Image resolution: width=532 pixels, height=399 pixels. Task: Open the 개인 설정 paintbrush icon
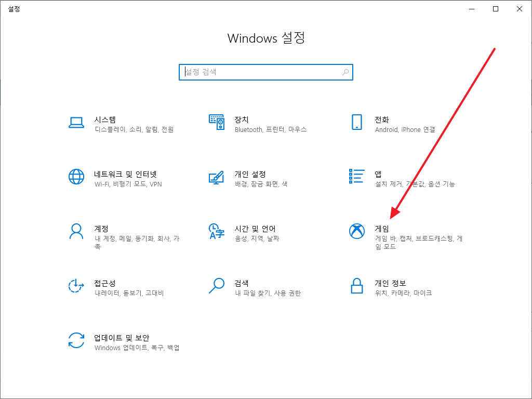click(217, 178)
